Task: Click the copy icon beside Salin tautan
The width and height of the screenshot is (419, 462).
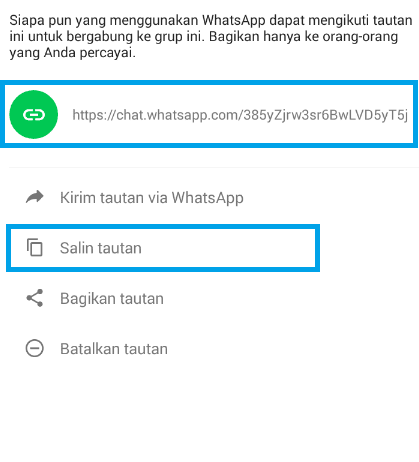Action: click(x=35, y=247)
